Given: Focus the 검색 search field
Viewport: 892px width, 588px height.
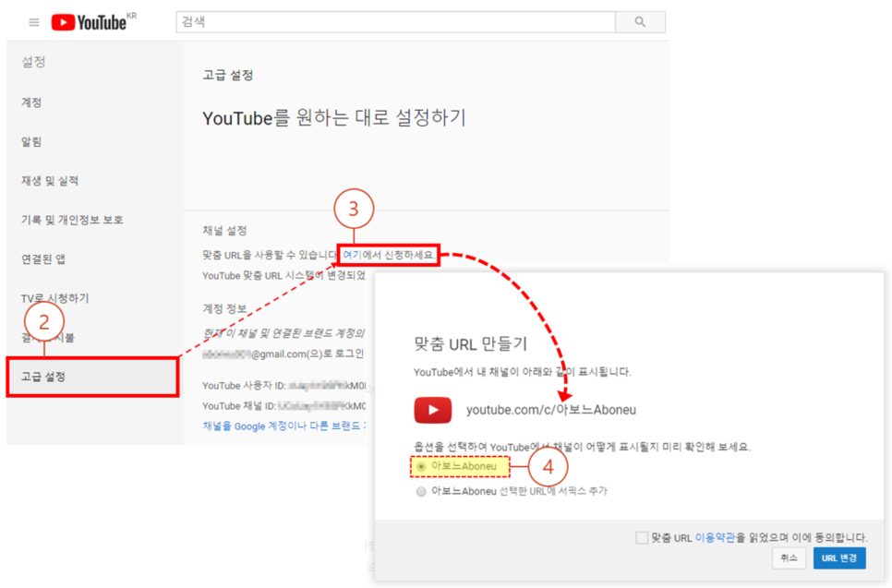Looking at the screenshot, I should tap(396, 21).
